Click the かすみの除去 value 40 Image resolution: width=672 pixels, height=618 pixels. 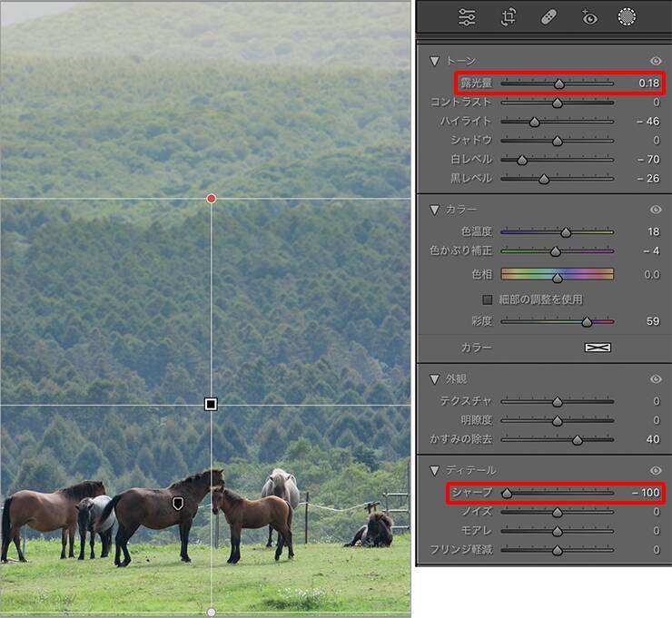tap(653, 439)
